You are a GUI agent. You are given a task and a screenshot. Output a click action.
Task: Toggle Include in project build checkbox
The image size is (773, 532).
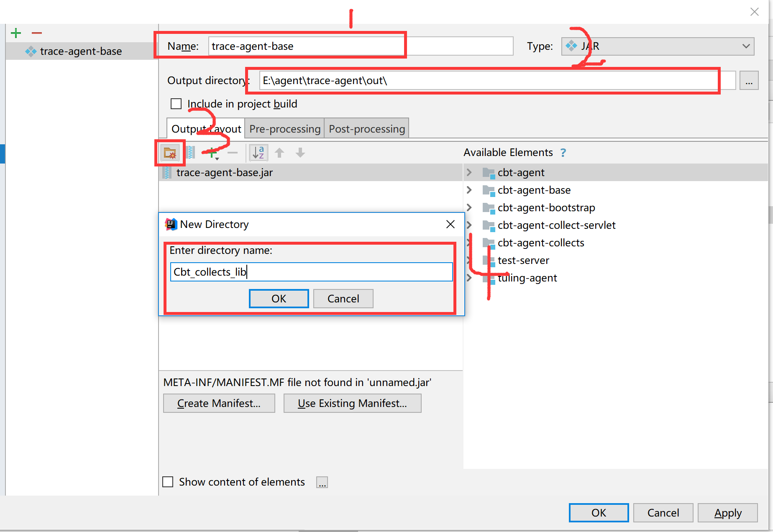point(176,104)
